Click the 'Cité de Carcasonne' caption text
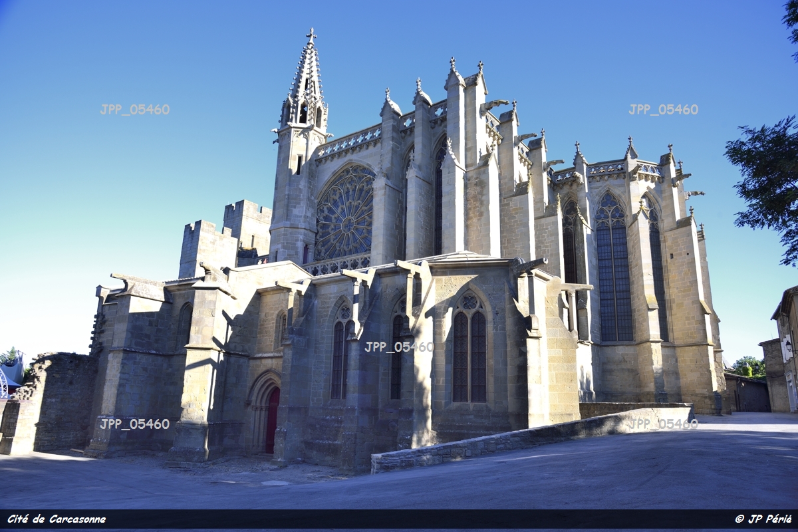 pyautogui.click(x=57, y=519)
